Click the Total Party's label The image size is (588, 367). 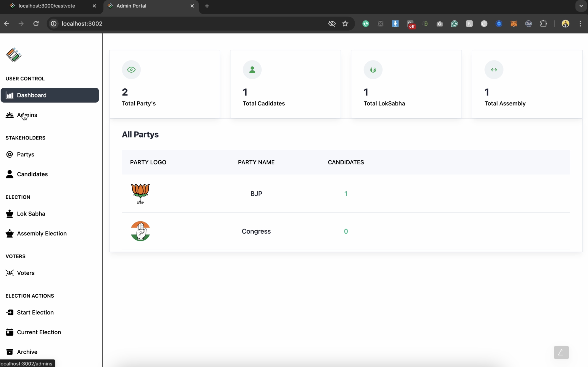(139, 103)
